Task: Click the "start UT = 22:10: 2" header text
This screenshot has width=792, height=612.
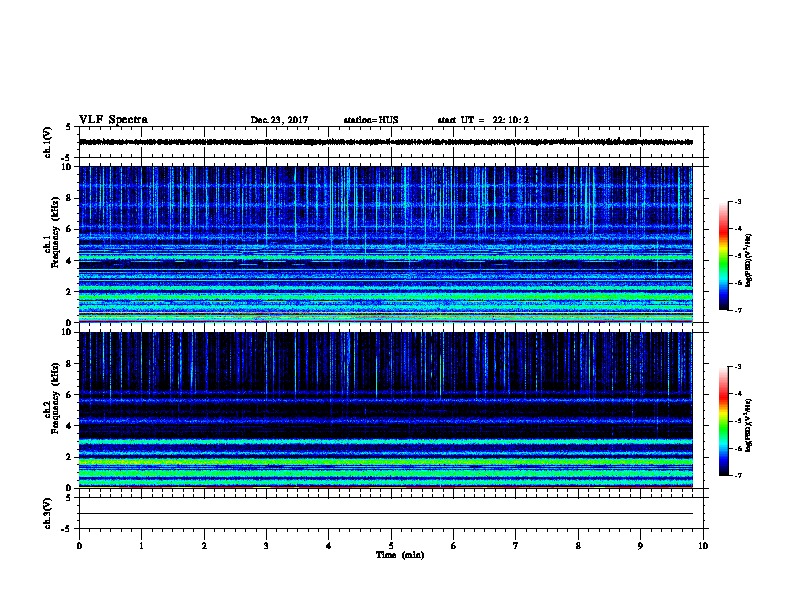Action: [483, 120]
